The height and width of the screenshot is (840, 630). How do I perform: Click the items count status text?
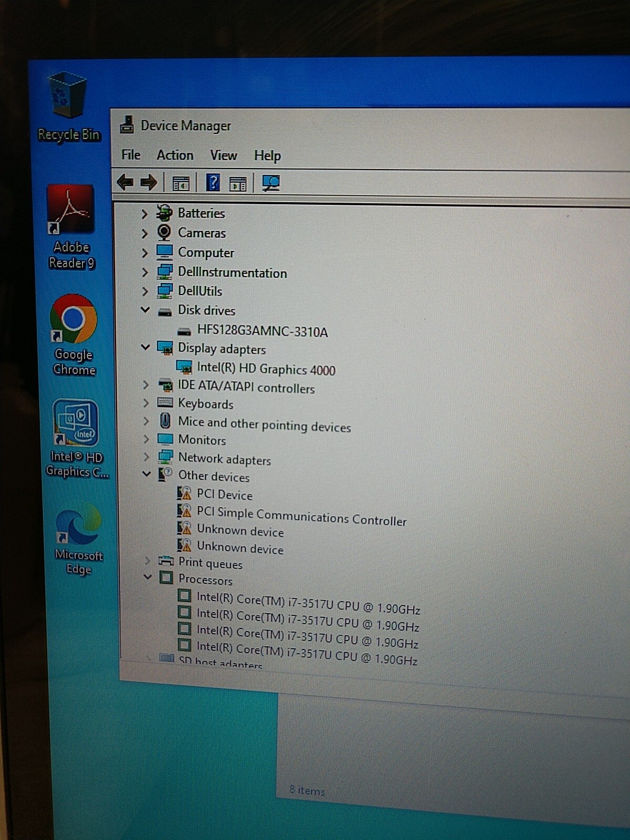click(x=307, y=790)
